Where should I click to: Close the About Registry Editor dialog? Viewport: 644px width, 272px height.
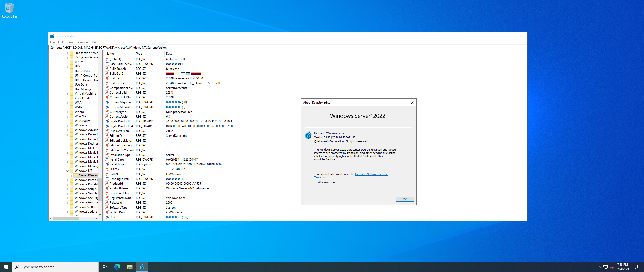[412, 102]
